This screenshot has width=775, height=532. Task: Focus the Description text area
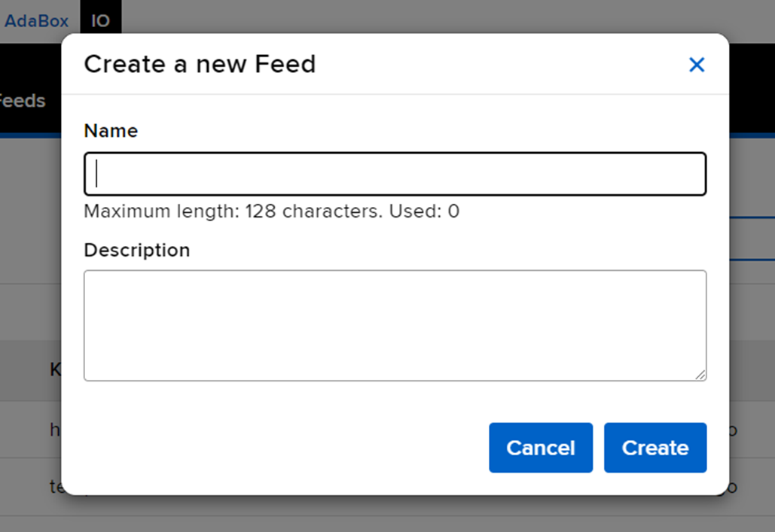pos(395,325)
